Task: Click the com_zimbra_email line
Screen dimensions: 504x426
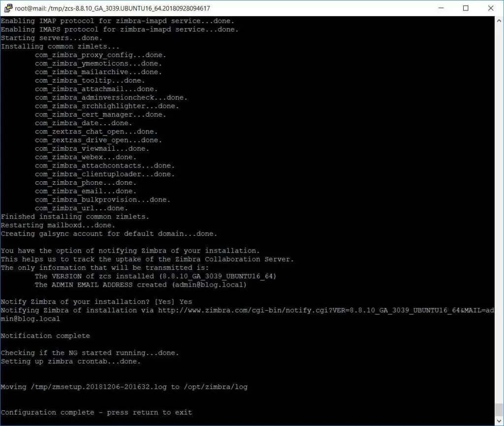Action: [86, 191]
